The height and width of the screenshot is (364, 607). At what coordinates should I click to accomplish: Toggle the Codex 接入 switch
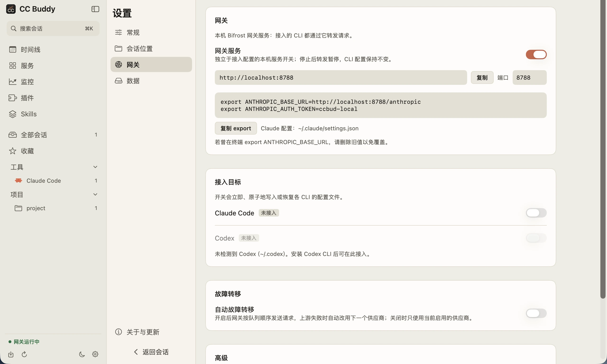pos(536,238)
